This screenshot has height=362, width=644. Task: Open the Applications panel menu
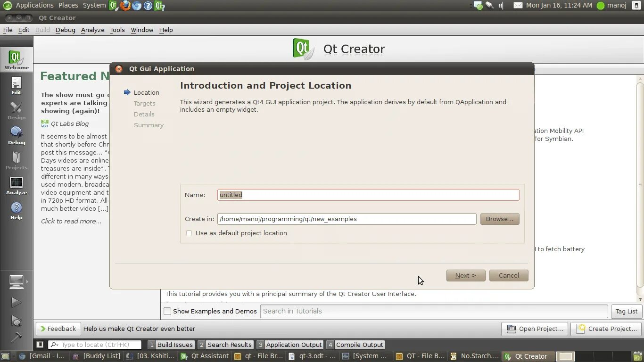(x=34, y=5)
